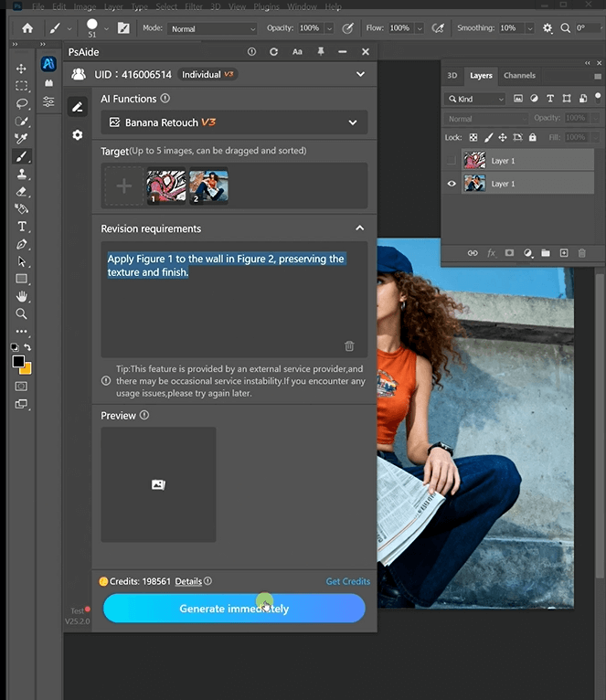The width and height of the screenshot is (606, 700).
Task: Open the brush Mode dropdown
Action: (x=212, y=28)
